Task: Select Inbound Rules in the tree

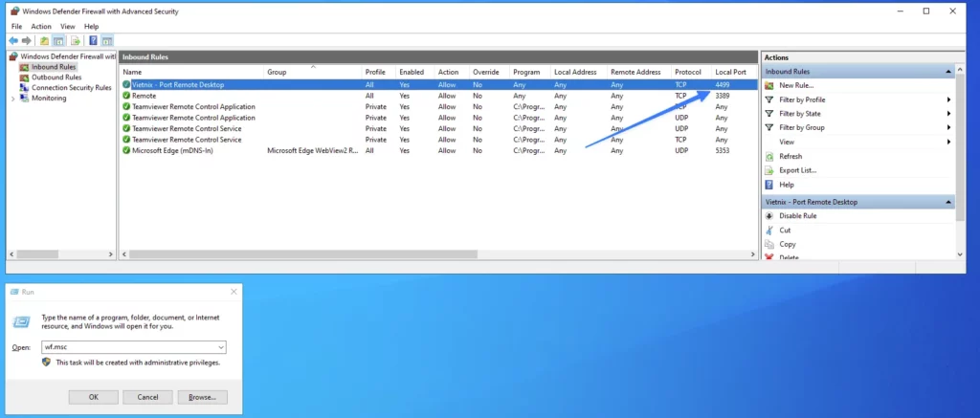Action: 53,67
